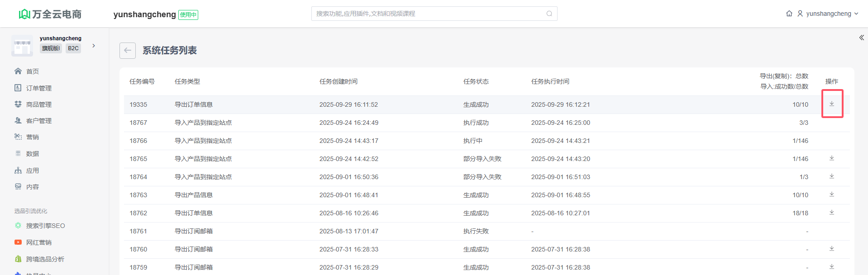Download export file for task 18762
868x275 pixels.
(831, 213)
